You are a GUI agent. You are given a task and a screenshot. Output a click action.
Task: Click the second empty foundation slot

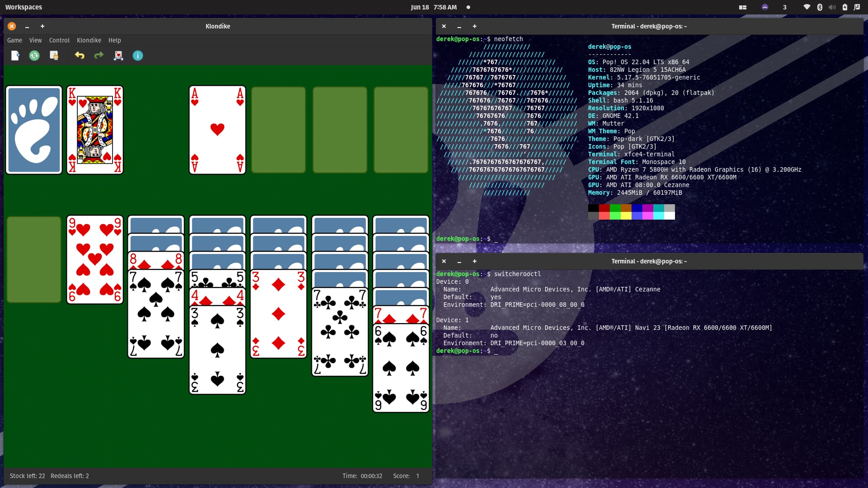(278, 130)
